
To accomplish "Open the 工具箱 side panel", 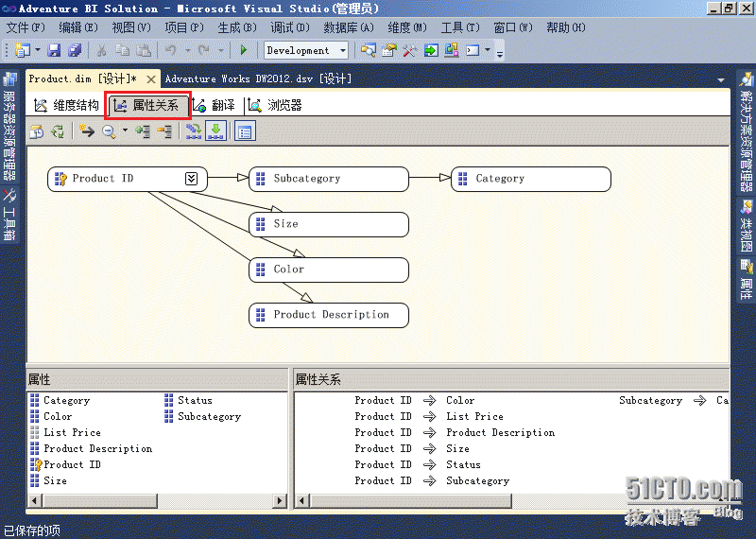I will point(9,215).
